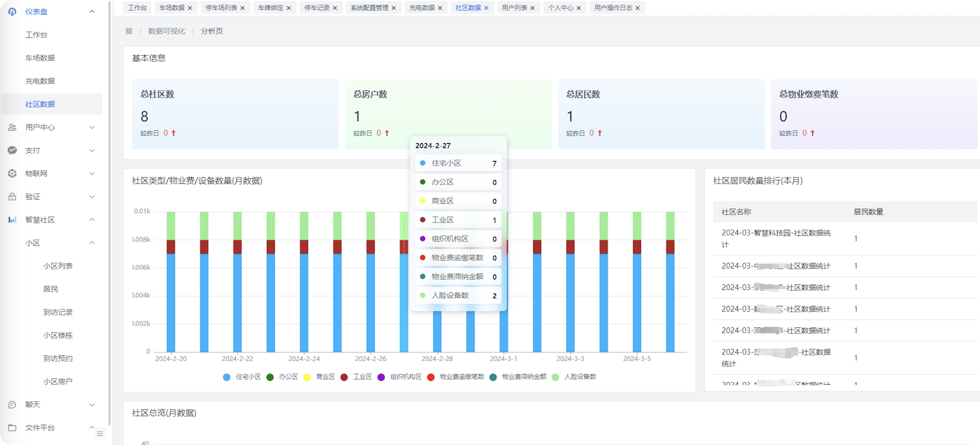
Task: Click the 智慧社区 bar chart icon
Action: [x=12, y=220]
